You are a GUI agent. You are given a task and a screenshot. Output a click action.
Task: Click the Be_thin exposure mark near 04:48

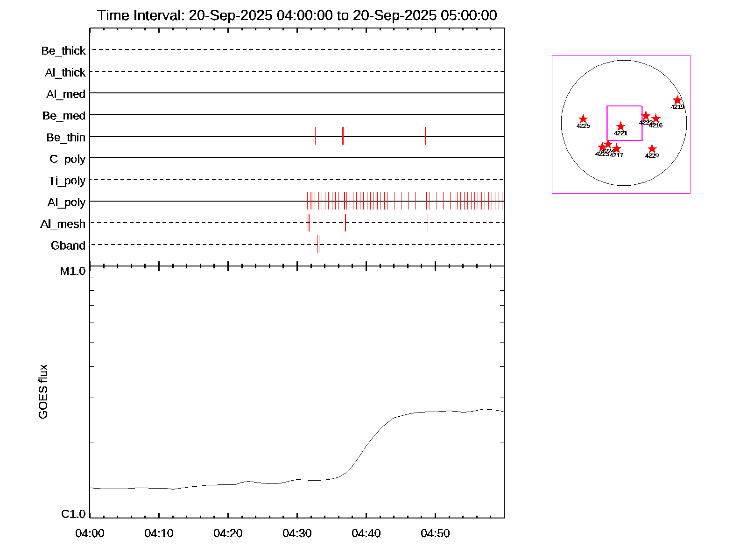click(x=425, y=136)
